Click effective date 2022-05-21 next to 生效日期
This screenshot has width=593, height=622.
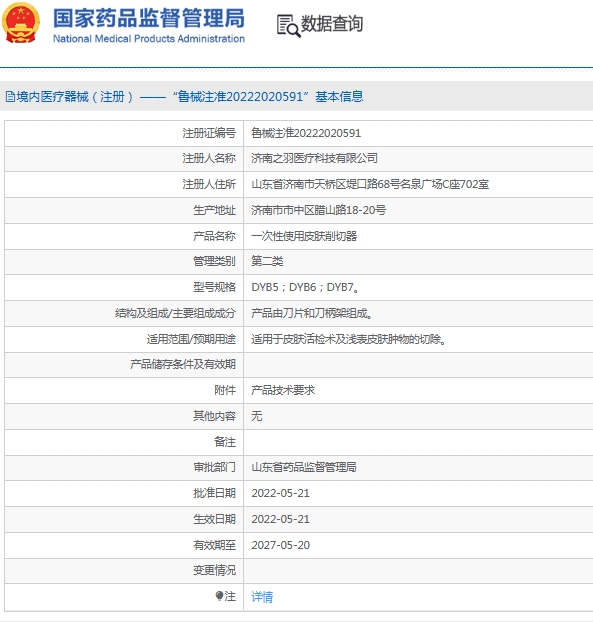pos(280,519)
